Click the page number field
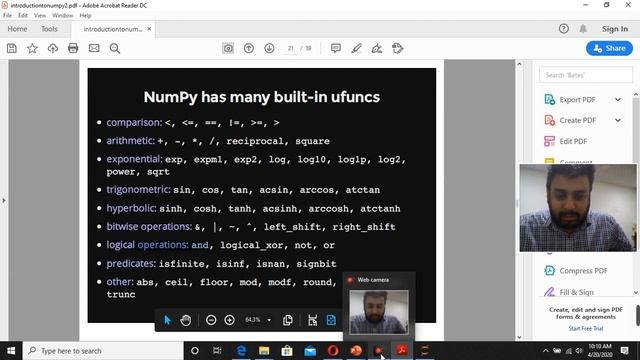Viewport: 640px width, 360px height. click(291, 48)
